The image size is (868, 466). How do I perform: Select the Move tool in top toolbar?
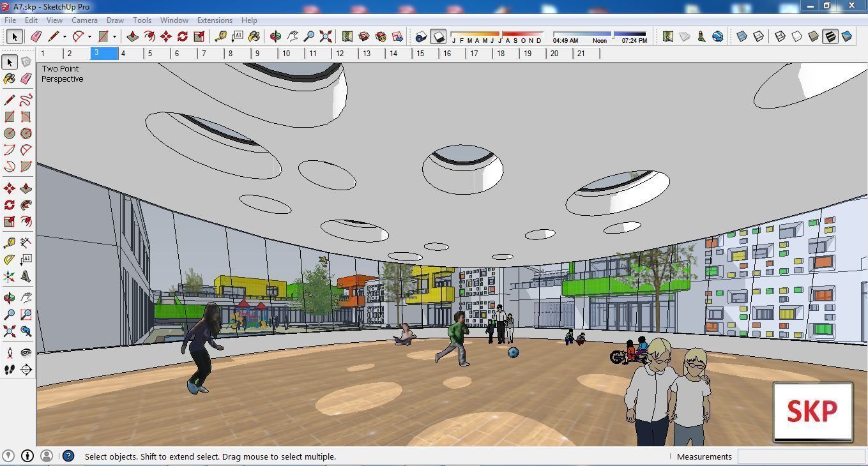(x=166, y=36)
